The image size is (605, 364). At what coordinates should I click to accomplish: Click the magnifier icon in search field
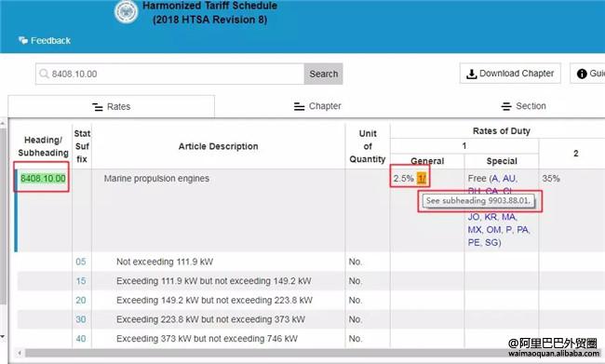click(44, 74)
